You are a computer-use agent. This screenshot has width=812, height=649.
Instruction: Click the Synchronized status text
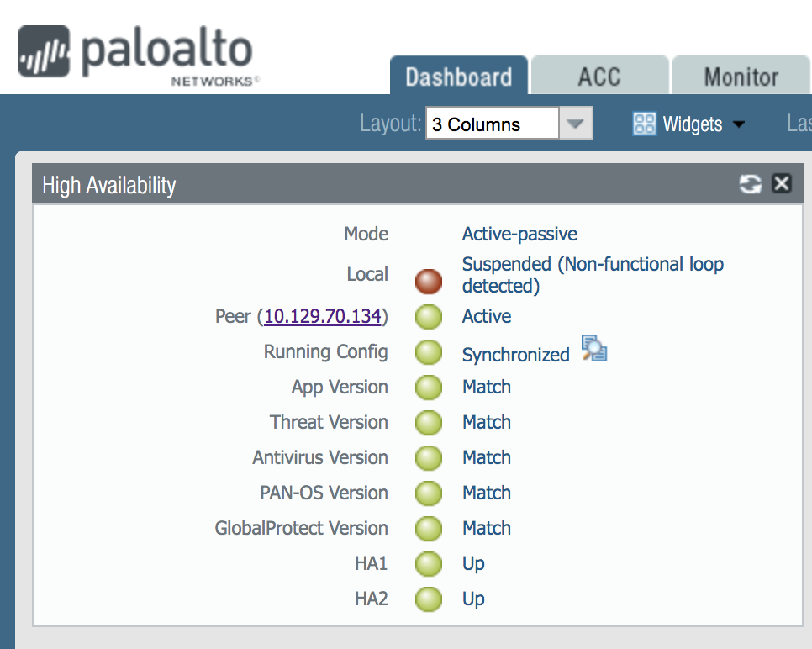tap(515, 355)
